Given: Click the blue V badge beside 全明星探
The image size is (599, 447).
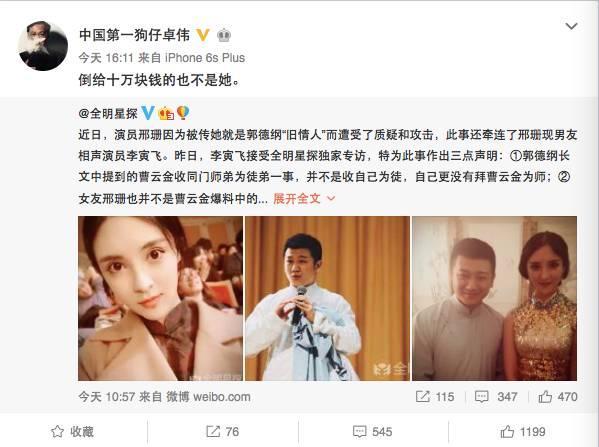Looking at the screenshot, I should tap(148, 113).
